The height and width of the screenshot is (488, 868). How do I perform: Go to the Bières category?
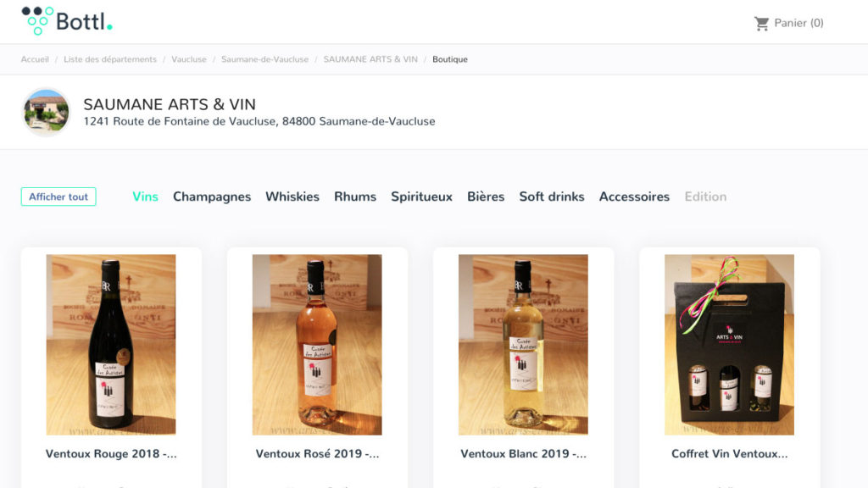click(x=486, y=197)
